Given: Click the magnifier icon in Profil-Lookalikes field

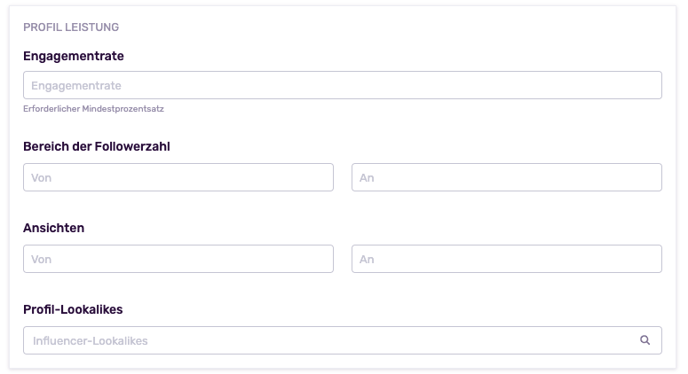Looking at the screenshot, I should (645, 340).
